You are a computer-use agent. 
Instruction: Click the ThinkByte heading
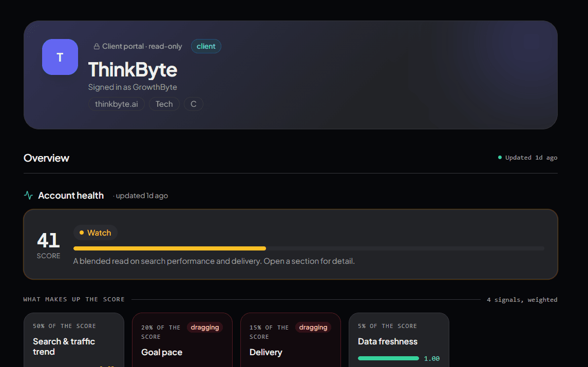pyautogui.click(x=133, y=70)
